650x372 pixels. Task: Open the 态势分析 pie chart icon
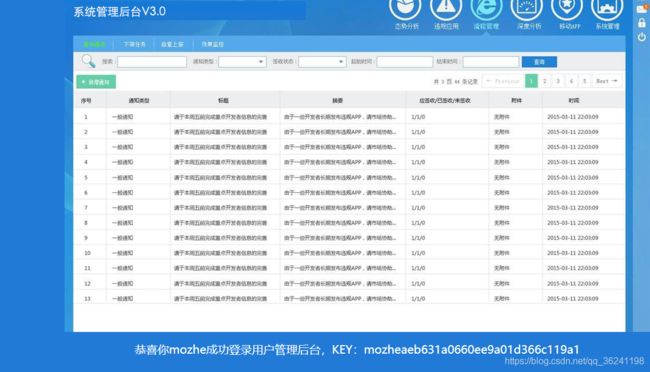[405, 7]
